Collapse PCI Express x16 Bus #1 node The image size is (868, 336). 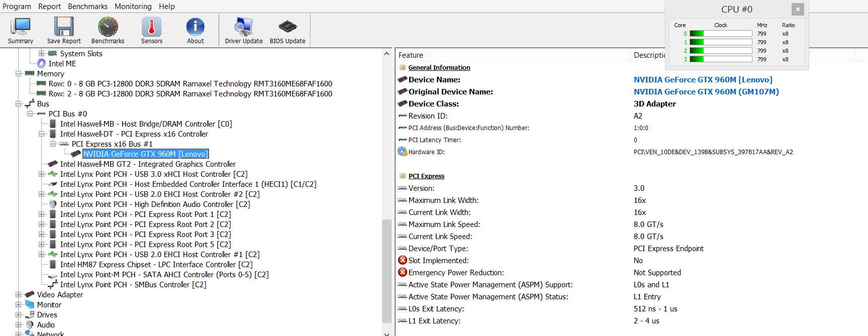[53, 144]
